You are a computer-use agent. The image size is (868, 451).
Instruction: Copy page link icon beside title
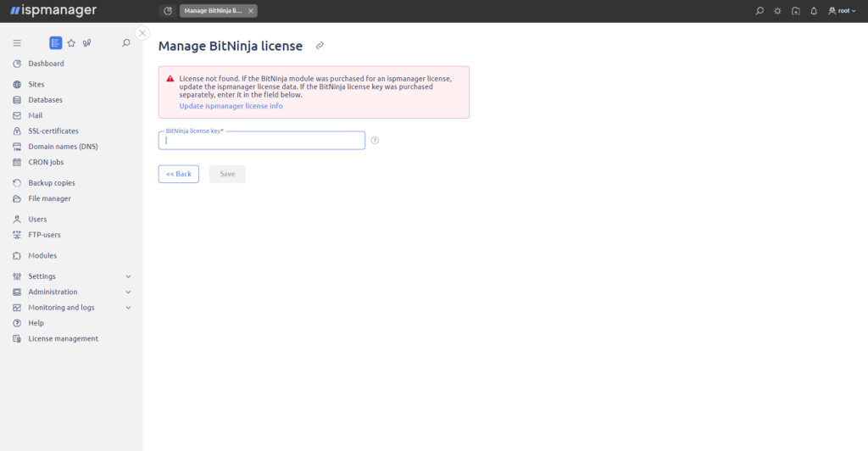(x=320, y=46)
